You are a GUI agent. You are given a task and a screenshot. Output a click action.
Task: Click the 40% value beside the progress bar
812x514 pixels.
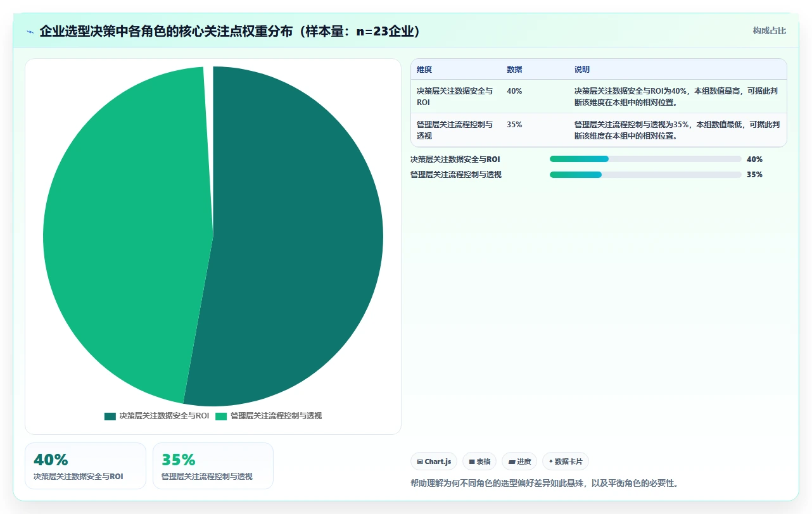click(754, 160)
